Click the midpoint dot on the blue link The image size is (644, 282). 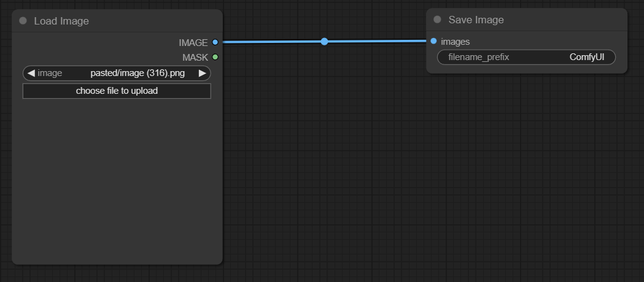pos(325,42)
